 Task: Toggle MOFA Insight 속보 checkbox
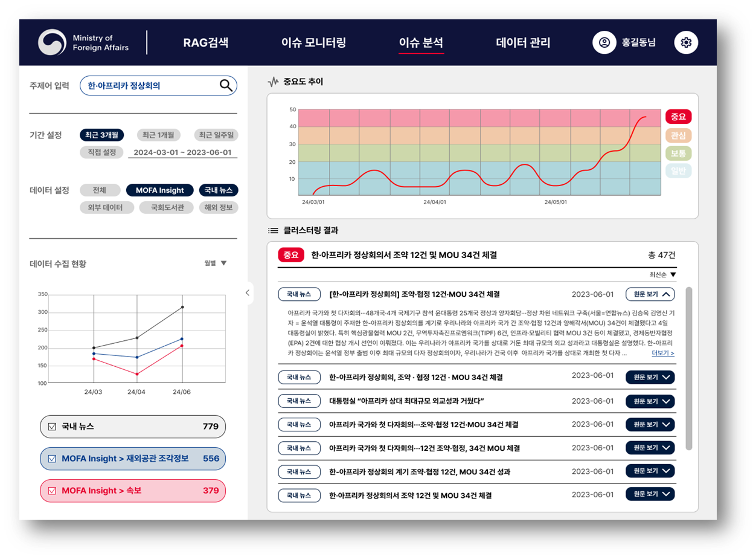(x=52, y=491)
